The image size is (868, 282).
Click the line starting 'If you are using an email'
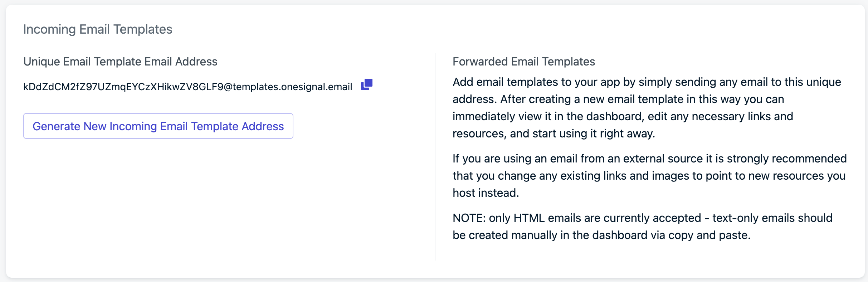pos(650,159)
